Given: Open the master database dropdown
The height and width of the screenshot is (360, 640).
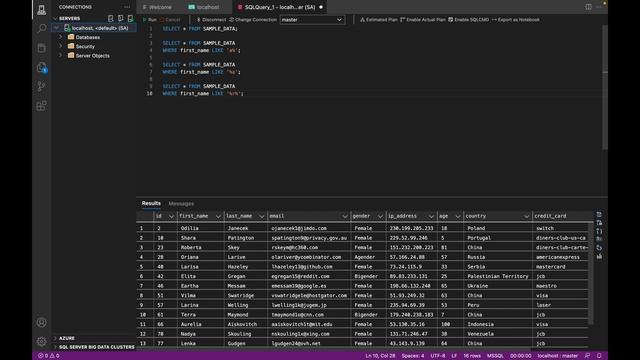Looking at the screenshot, I should click(x=312, y=20).
